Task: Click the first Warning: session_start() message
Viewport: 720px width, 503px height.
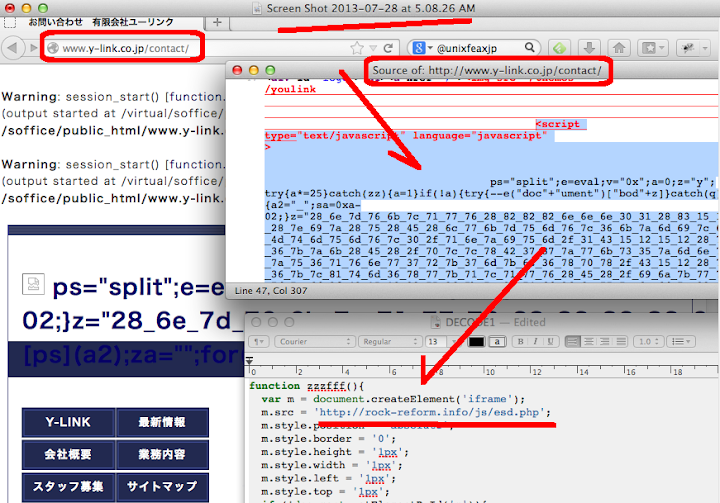Action: pos(112,97)
